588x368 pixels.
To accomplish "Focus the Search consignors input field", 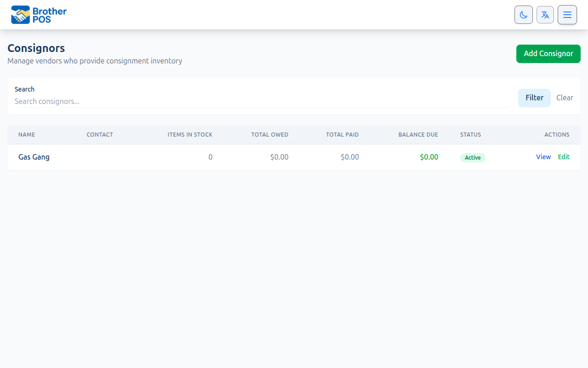I will point(262,101).
